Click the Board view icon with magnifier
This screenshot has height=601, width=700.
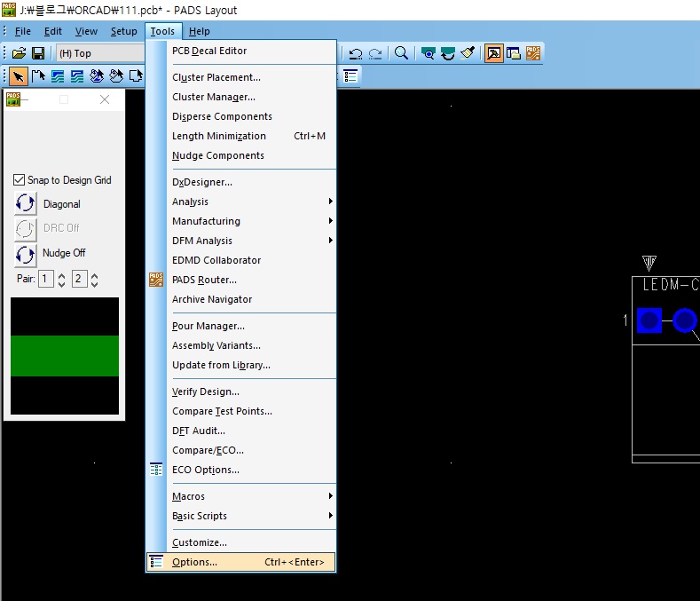pyautogui.click(x=429, y=53)
